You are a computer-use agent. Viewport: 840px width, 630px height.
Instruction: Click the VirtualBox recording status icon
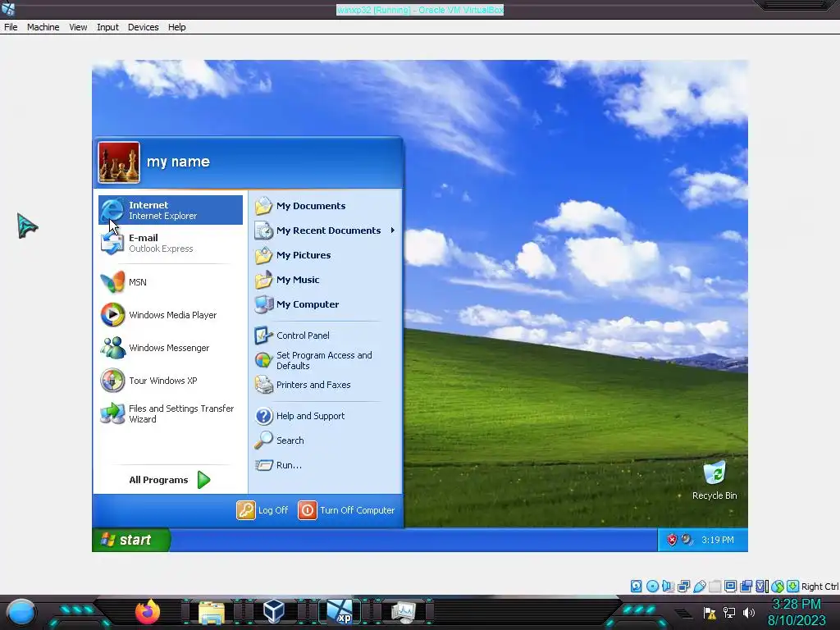pos(746,586)
